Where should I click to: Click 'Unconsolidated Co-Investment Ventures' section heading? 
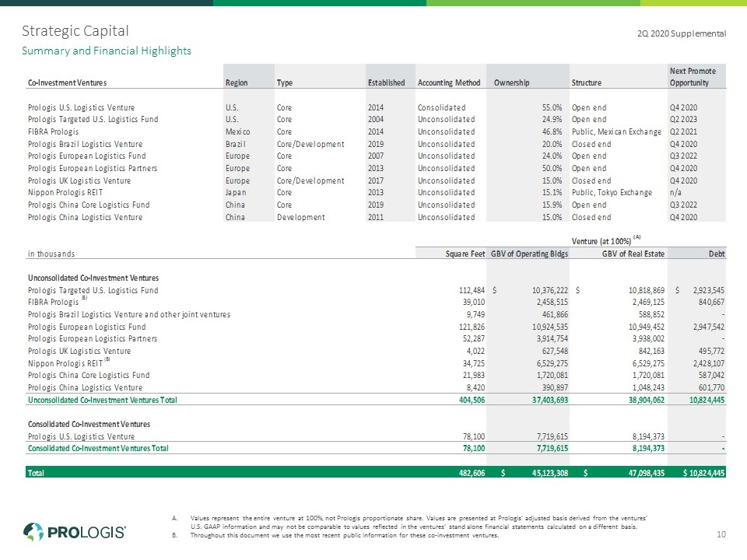tap(93, 278)
